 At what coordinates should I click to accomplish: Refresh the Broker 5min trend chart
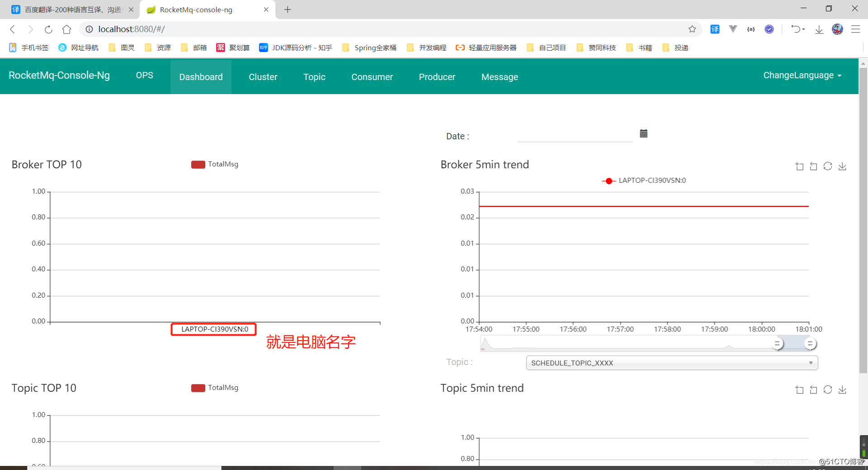point(828,166)
